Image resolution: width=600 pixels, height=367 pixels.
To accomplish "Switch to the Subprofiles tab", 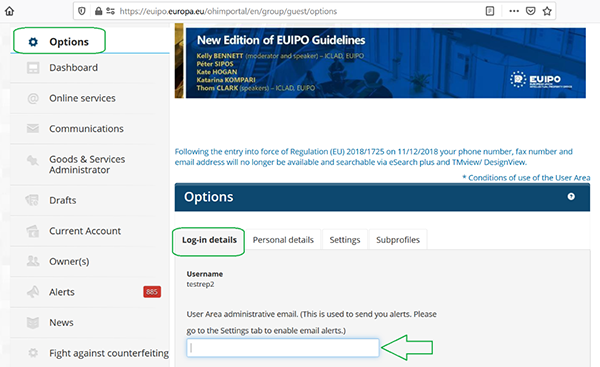I will pyautogui.click(x=398, y=240).
